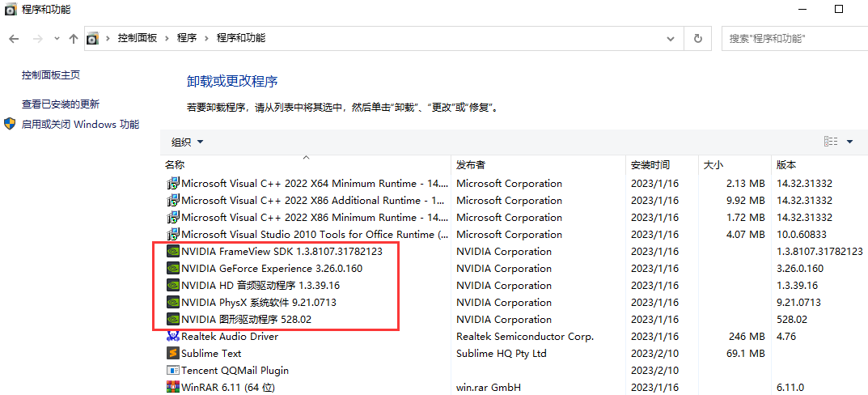Screen dimensions: 868x395
Task: Open 查看已安装的更新 link
Action: [x=61, y=104]
